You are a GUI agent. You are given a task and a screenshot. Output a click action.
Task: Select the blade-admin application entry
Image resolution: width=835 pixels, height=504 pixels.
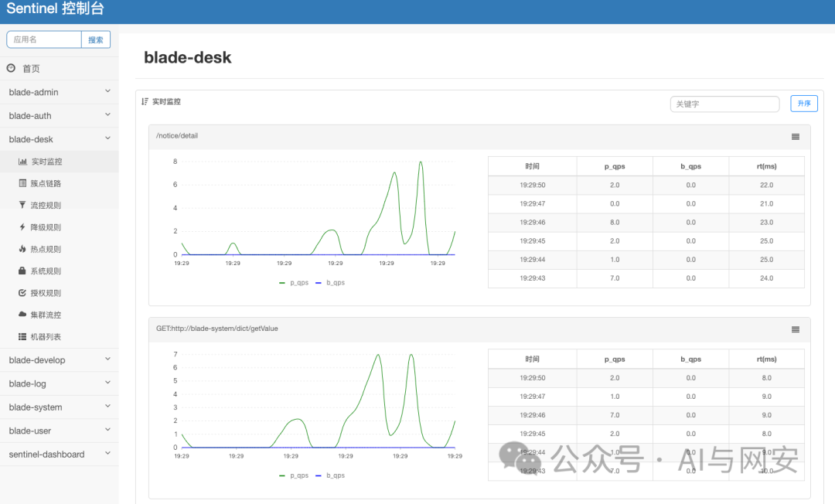59,92
